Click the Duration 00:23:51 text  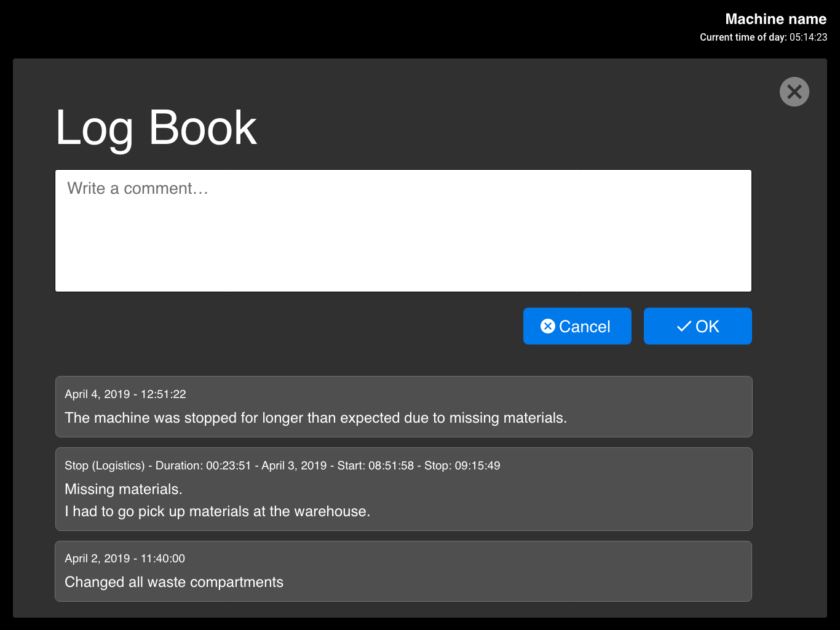pyautogui.click(x=203, y=466)
